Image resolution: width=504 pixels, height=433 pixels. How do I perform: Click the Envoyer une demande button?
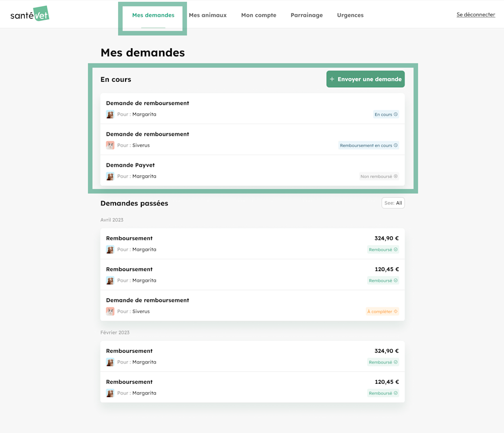[366, 79]
